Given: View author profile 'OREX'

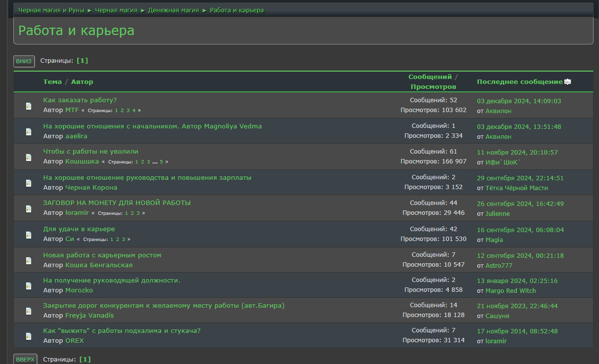Looking at the screenshot, I should coord(75,341).
